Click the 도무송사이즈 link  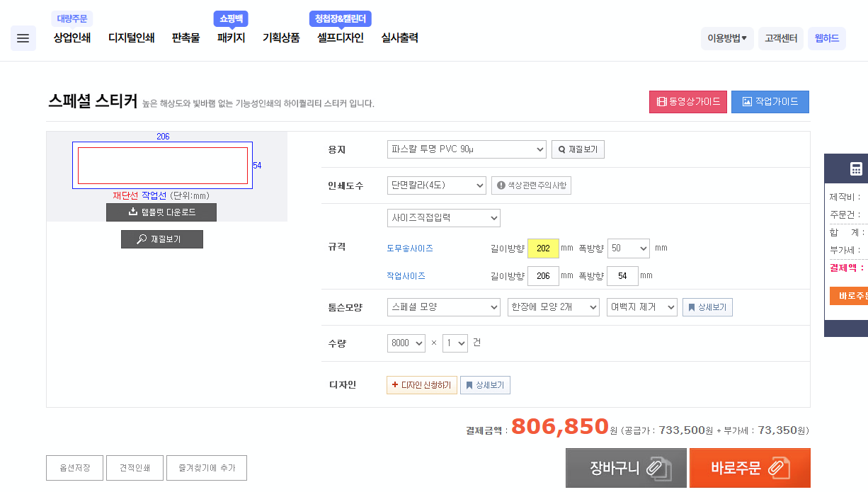coord(410,248)
